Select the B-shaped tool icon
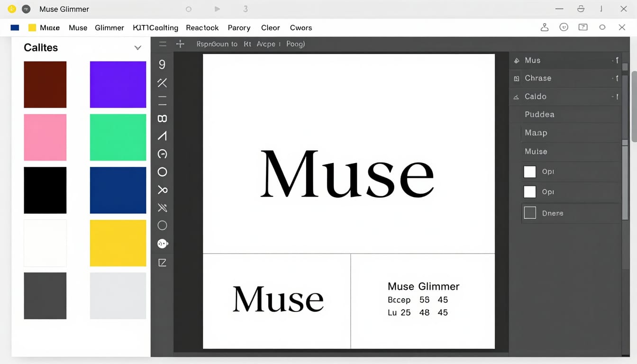This screenshot has width=637, height=364. (x=162, y=118)
